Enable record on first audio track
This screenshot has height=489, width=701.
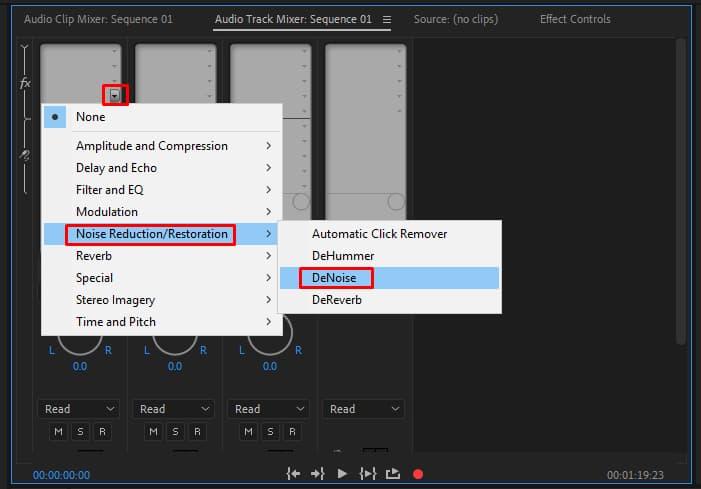click(102, 432)
